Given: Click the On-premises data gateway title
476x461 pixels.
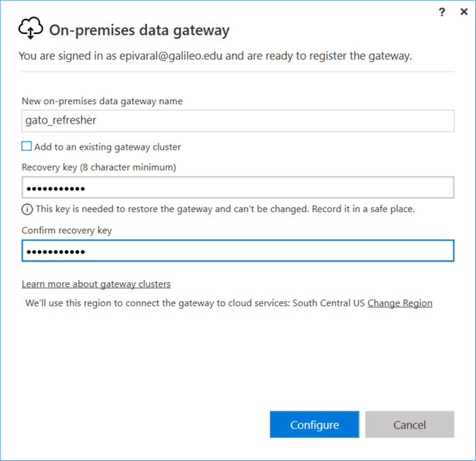Looking at the screenshot, I should [x=139, y=30].
